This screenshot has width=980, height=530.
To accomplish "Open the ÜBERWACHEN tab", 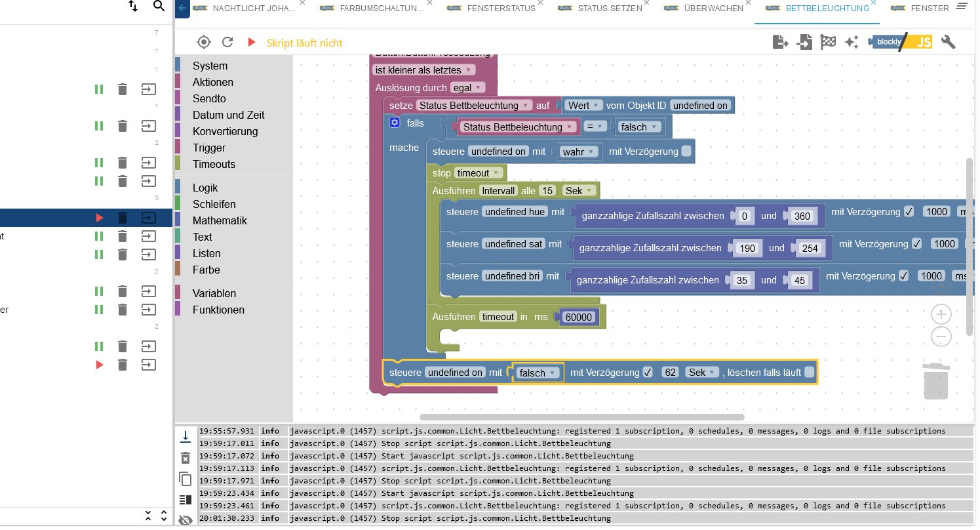I will [713, 9].
